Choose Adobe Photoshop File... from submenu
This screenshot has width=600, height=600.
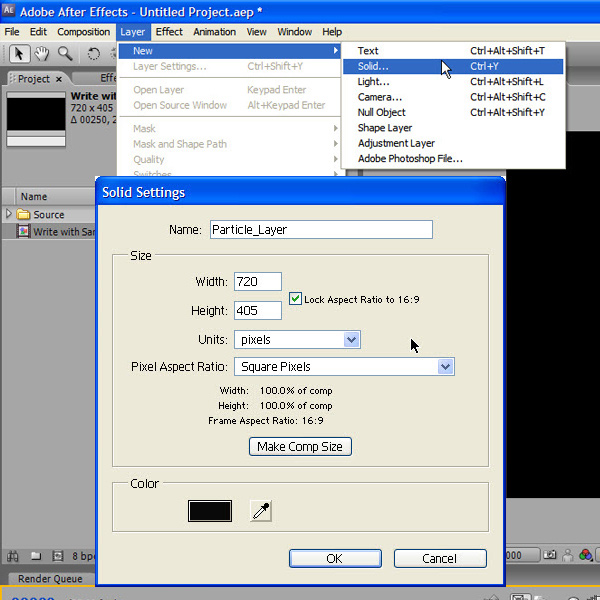click(x=453, y=158)
